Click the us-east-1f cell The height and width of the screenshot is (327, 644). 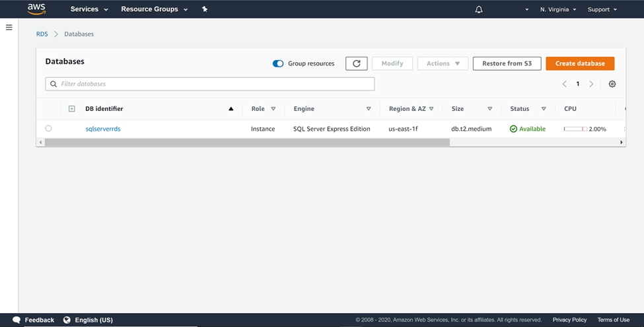tap(403, 129)
